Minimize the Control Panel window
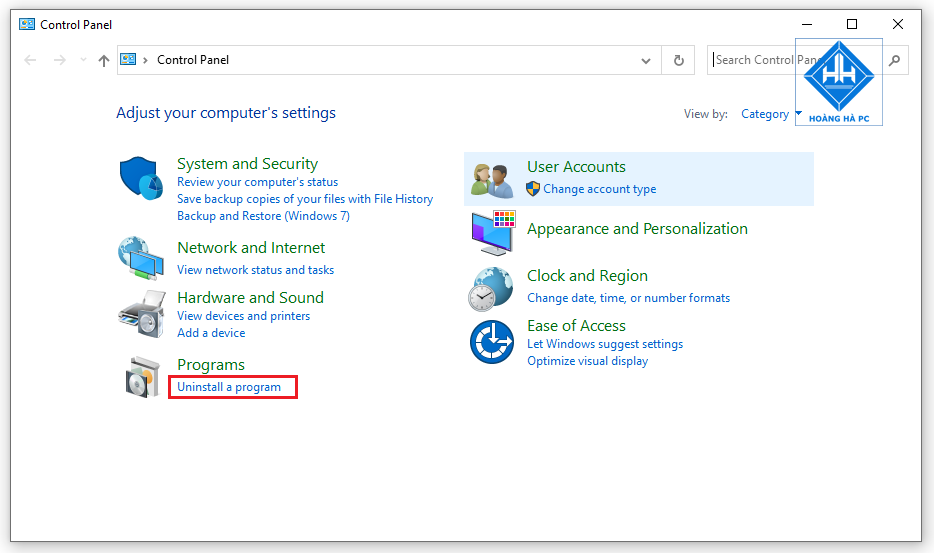The height and width of the screenshot is (553, 934). pyautogui.click(x=807, y=24)
